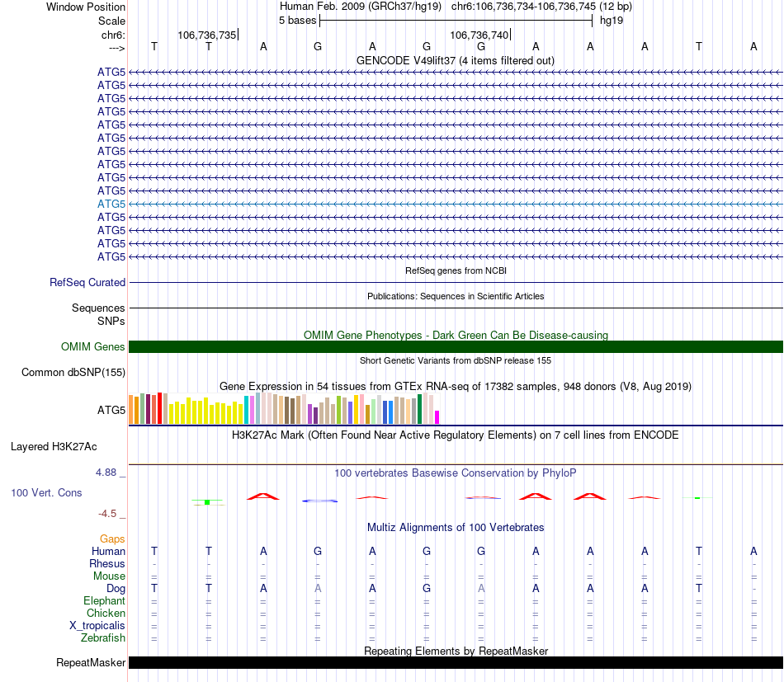Click the green negative PhyloP conservation mark
The image size is (784, 682).
(207, 501)
